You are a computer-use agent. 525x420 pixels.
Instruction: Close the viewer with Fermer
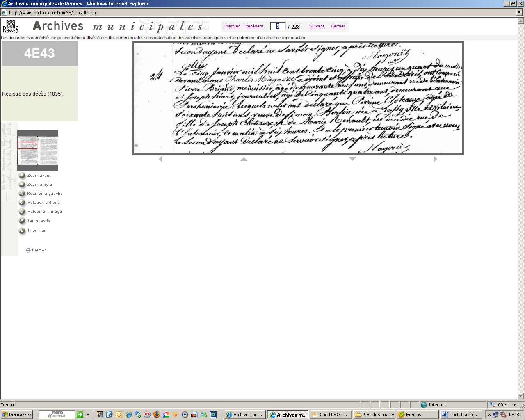pyautogui.click(x=36, y=250)
